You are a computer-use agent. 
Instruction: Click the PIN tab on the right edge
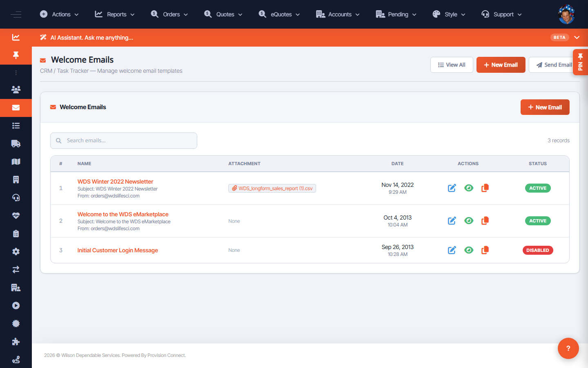[580, 62]
